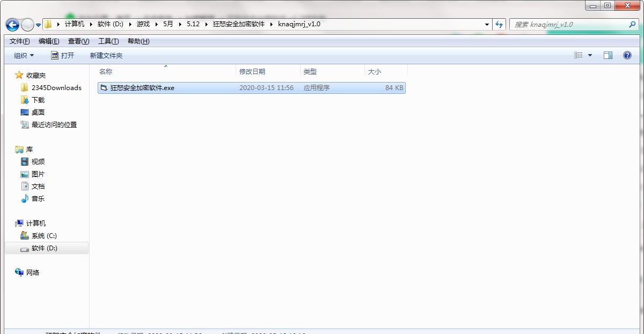Select the 下载 (Downloads) icon in sidebar
The image size is (644, 334).
pos(25,99)
